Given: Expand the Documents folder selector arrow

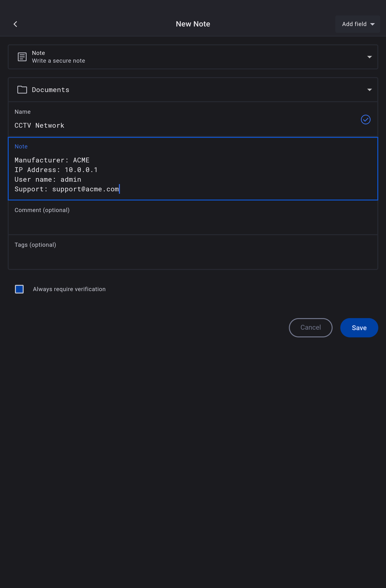Looking at the screenshot, I should 369,90.
